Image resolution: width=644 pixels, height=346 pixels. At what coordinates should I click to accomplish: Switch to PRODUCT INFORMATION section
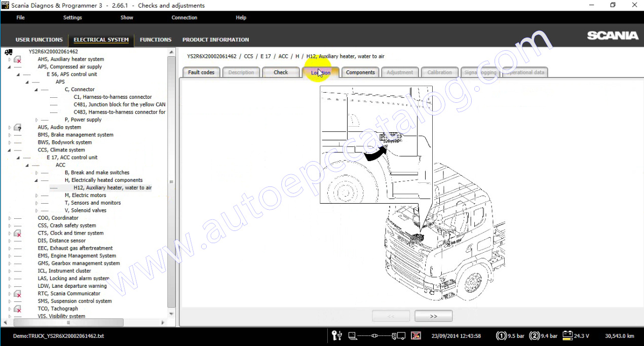pos(216,40)
